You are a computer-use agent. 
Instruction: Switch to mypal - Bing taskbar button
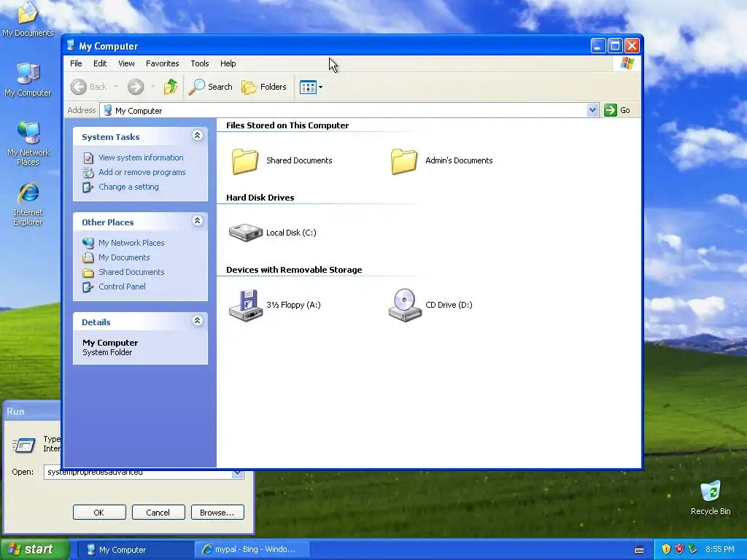coord(252,550)
